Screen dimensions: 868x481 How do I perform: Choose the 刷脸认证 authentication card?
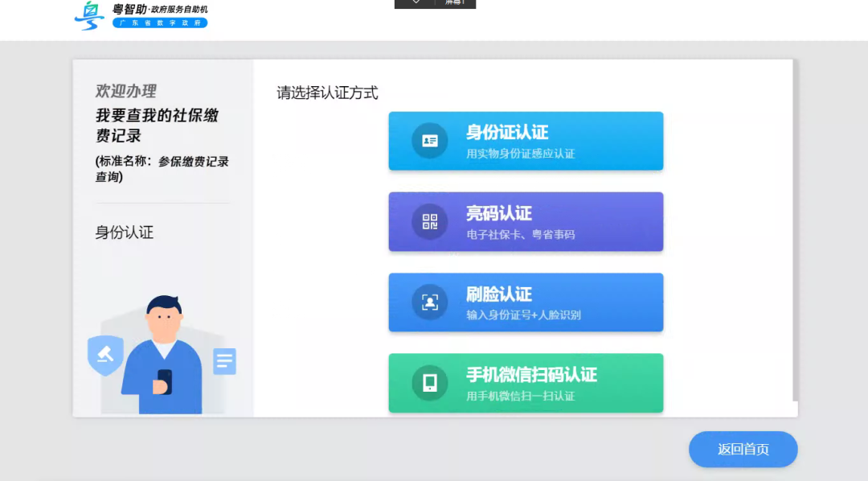click(526, 302)
